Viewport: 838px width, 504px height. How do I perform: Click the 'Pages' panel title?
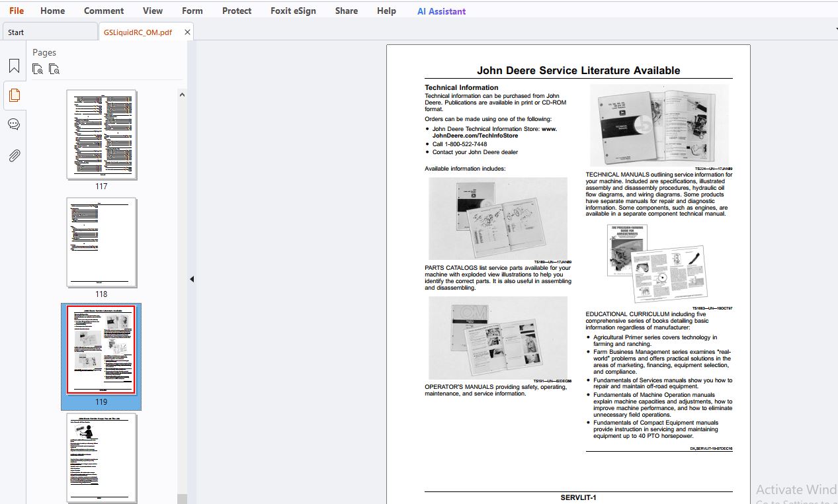[x=44, y=52]
